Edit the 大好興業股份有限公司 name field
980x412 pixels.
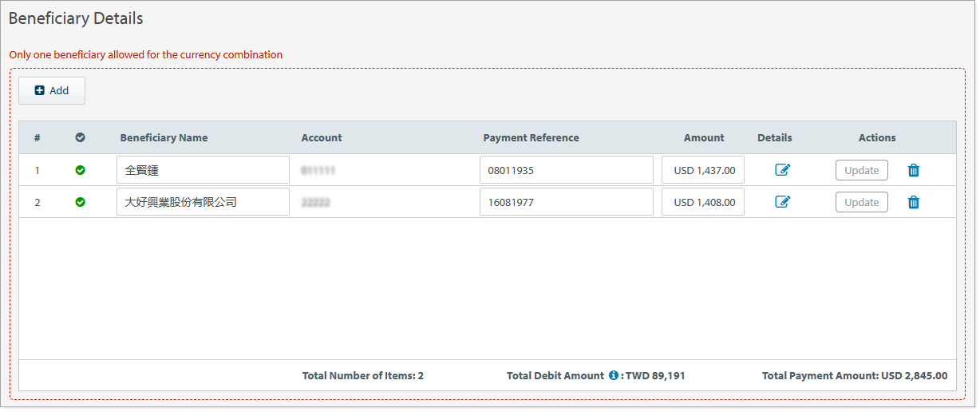203,202
